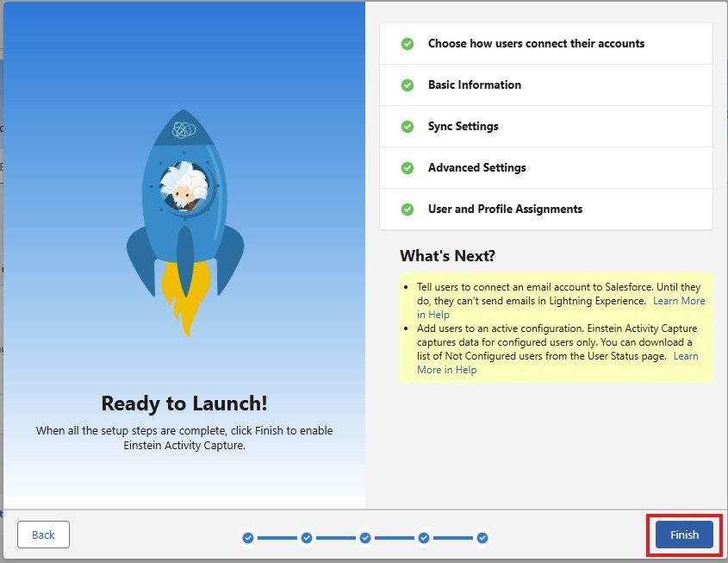
Task: Click the third progress indicator step dot
Action: tap(365, 538)
